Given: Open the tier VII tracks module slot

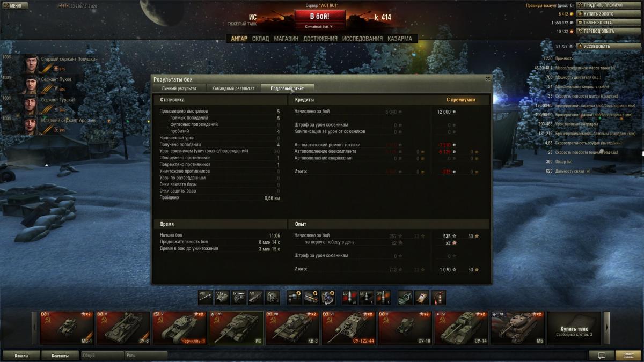Looking at the screenshot, I should [x=256, y=297].
